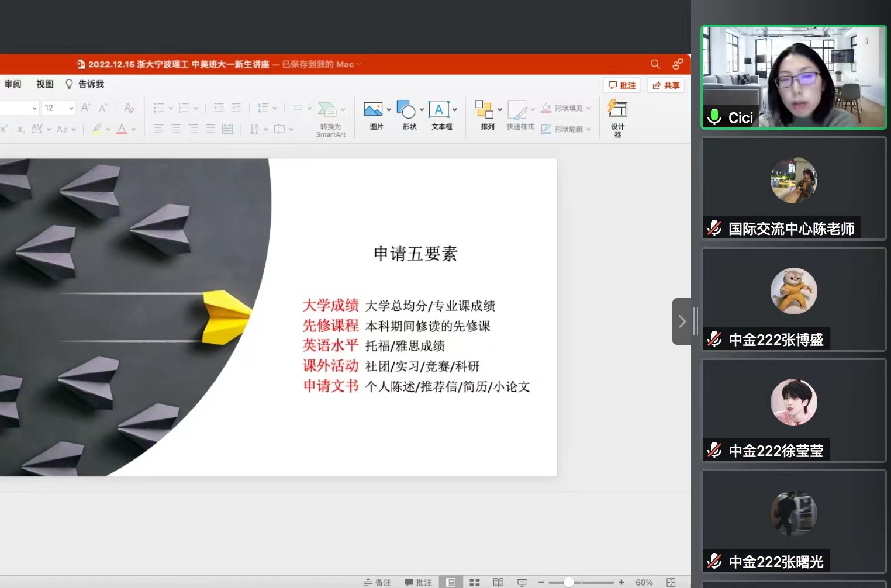Select Cici's video tile

pyautogui.click(x=793, y=77)
